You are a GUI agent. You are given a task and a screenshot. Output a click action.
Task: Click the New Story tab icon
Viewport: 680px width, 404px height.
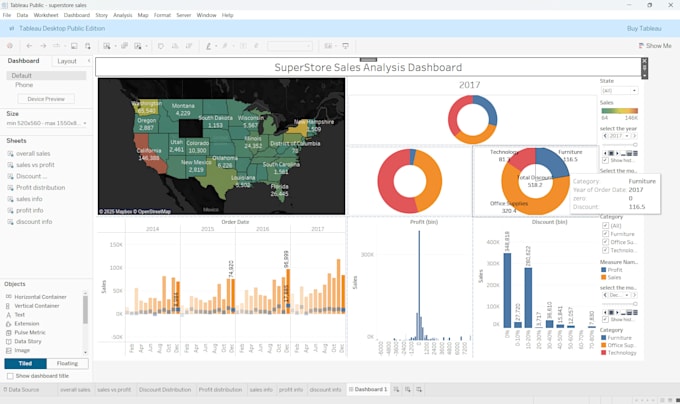coord(419,389)
